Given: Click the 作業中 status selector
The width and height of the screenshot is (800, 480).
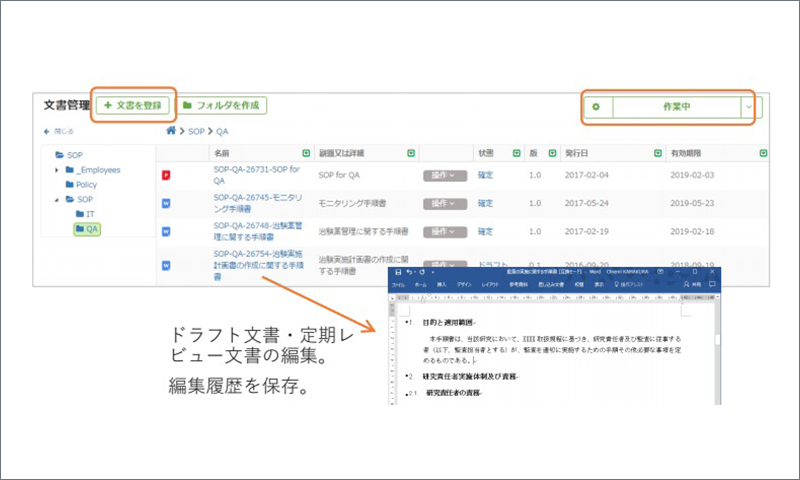Looking at the screenshot, I should click(x=676, y=107).
